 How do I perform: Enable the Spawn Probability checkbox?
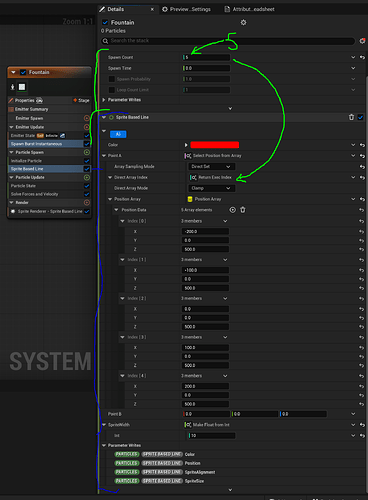[x=112, y=79]
